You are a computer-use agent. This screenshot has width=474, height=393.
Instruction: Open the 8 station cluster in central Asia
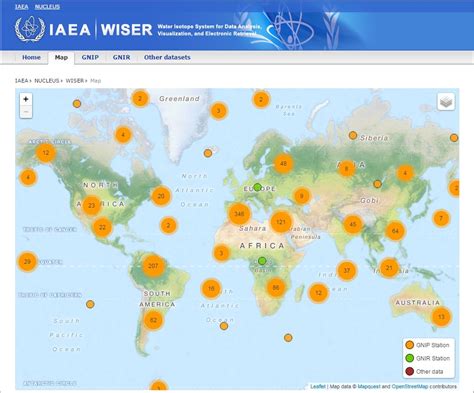click(x=347, y=168)
